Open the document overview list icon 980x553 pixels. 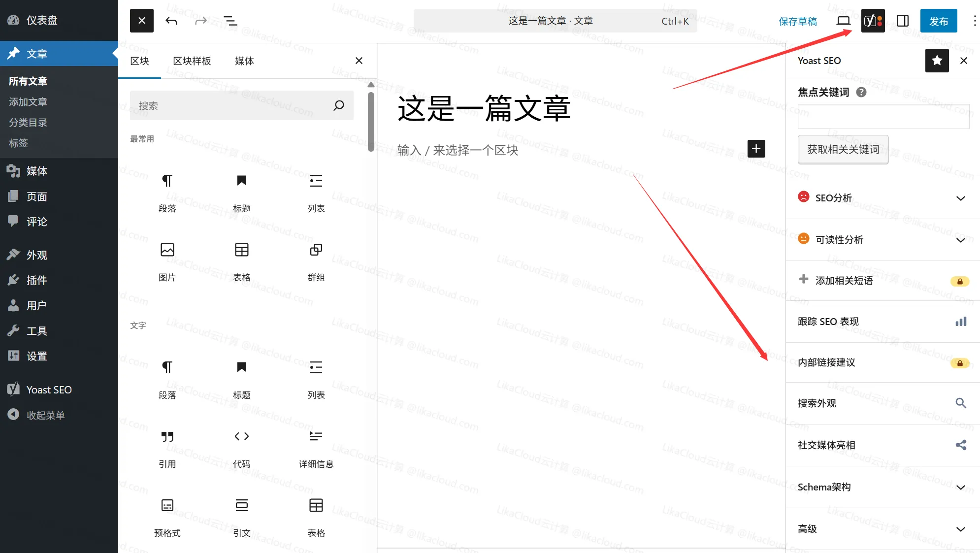tap(229, 21)
